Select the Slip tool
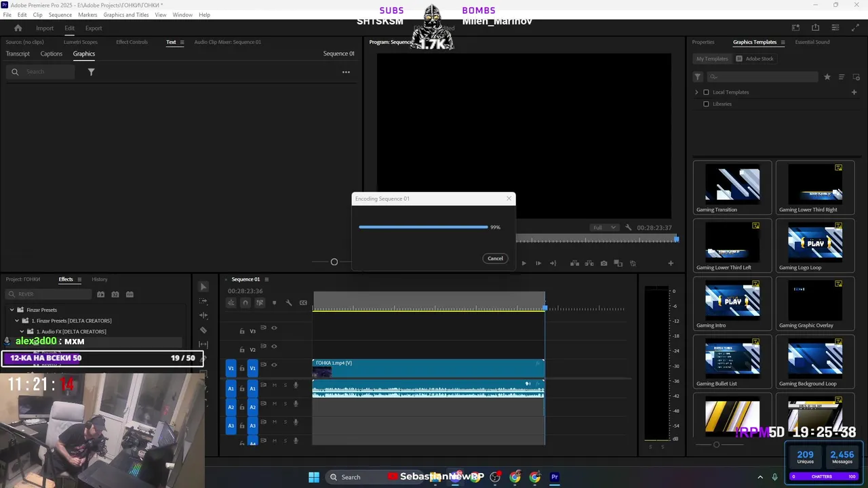 (x=203, y=344)
